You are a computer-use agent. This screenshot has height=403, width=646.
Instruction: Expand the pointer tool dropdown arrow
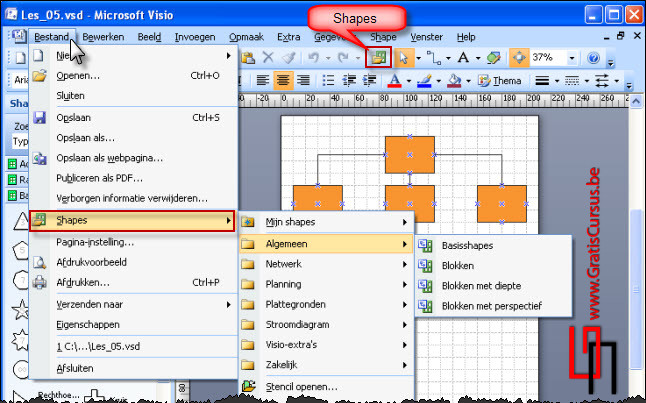point(419,58)
